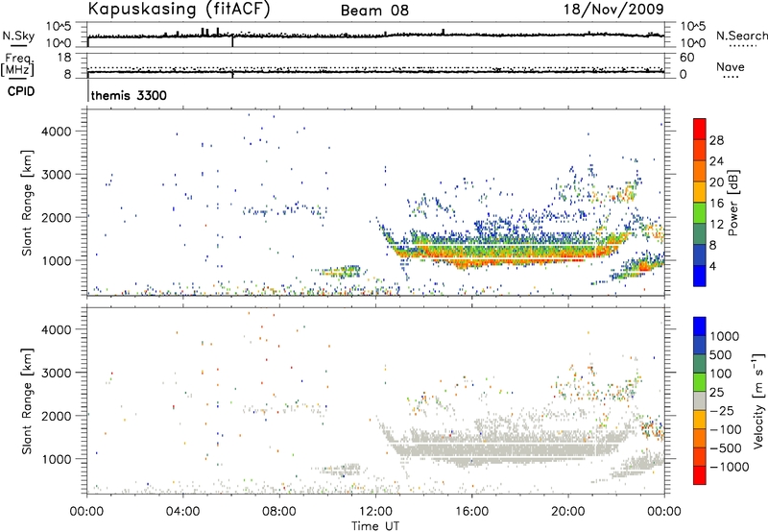768x532 pixels.
Task: Click the "CPID" row label
Action: (x=21, y=91)
